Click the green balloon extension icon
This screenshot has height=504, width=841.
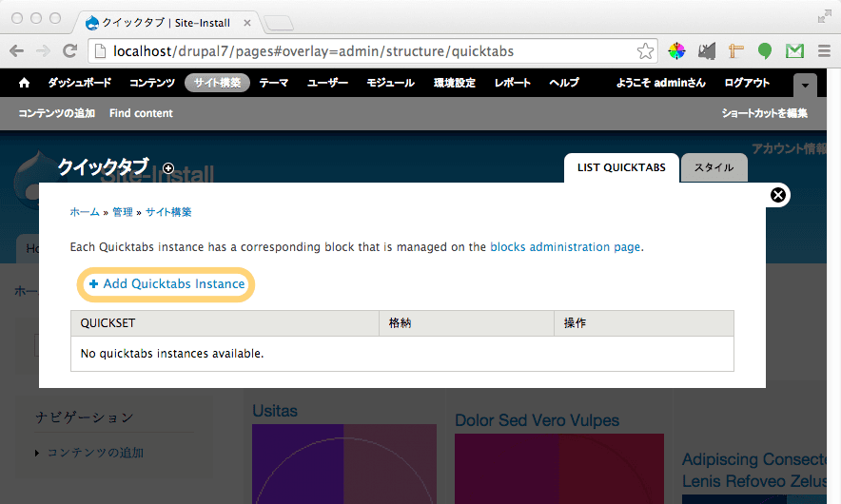(765, 51)
